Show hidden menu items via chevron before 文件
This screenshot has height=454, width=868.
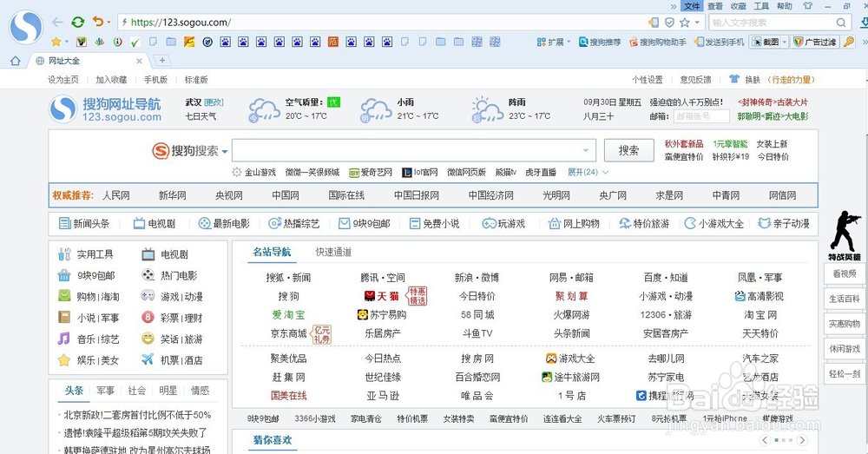click(x=674, y=6)
